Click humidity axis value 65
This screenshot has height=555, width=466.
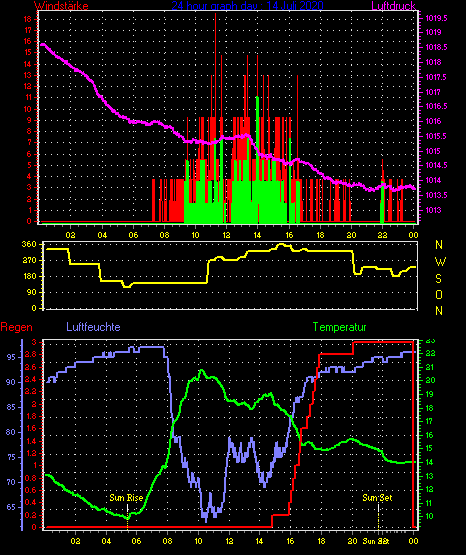coord(11,507)
